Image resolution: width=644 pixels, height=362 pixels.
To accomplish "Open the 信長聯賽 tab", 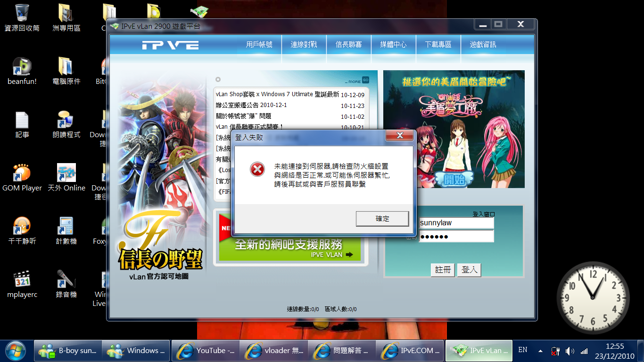I will [x=349, y=45].
